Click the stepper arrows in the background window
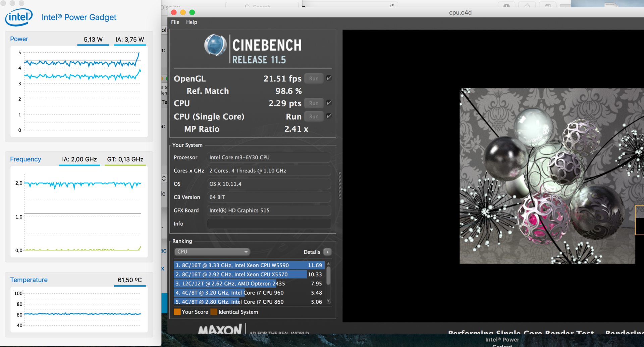The width and height of the screenshot is (644, 347). pos(164,178)
